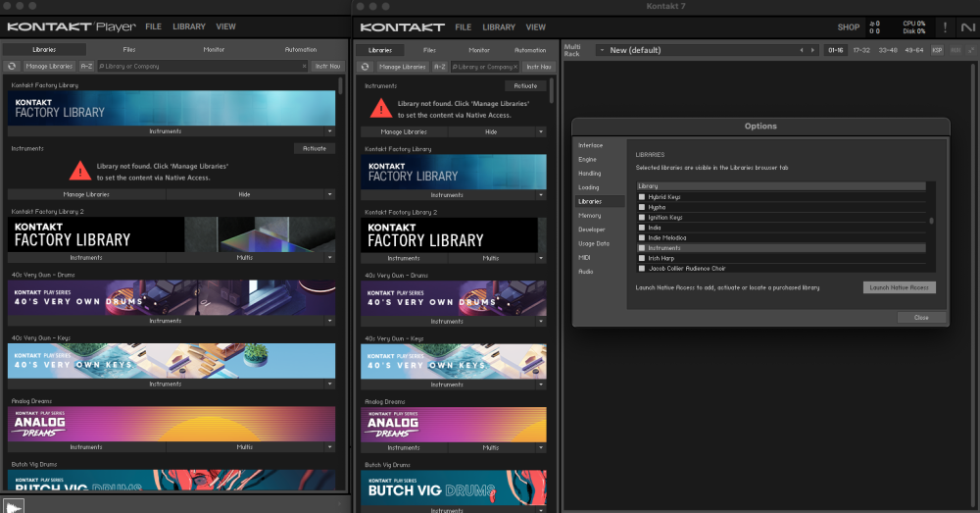Click the minimize rack view icon
Viewport: 980px width, 513px height.
tap(970, 50)
